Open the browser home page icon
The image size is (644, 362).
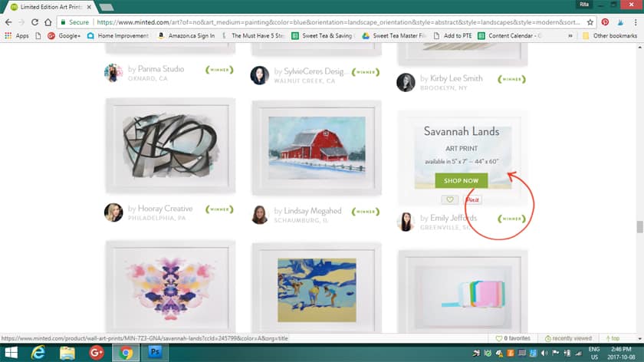[x=48, y=22]
